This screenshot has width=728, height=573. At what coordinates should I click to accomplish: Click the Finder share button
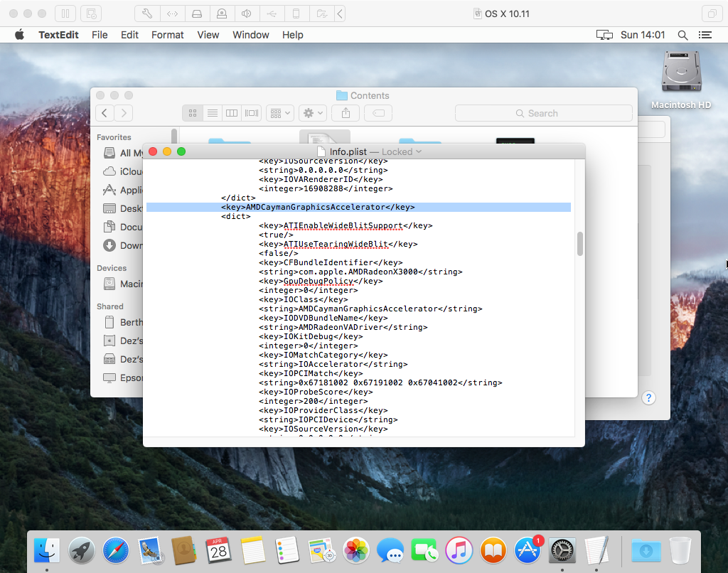[x=346, y=113]
